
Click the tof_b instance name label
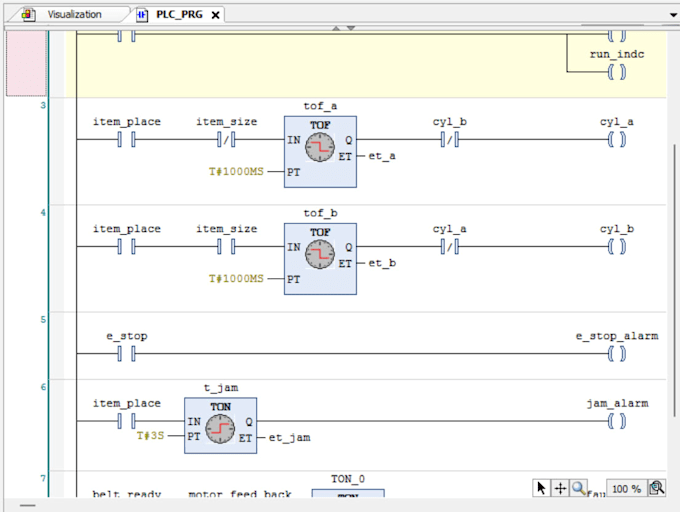click(x=320, y=213)
